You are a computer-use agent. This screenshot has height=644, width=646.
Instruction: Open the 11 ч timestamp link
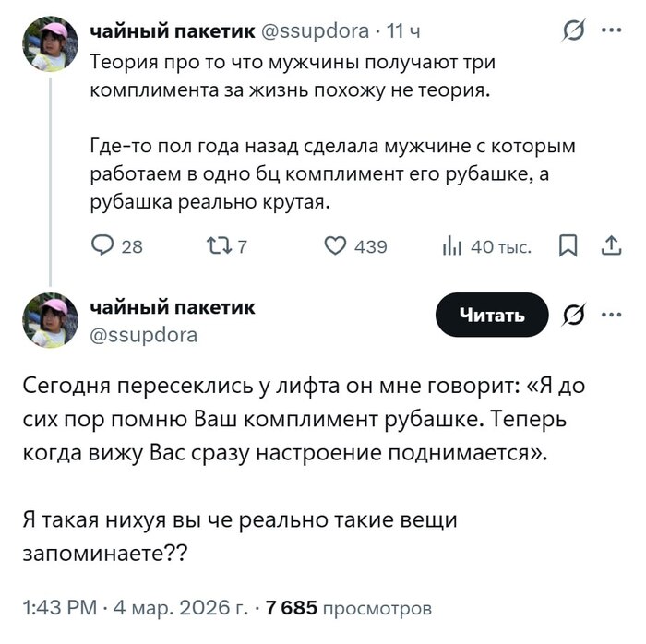(x=403, y=32)
